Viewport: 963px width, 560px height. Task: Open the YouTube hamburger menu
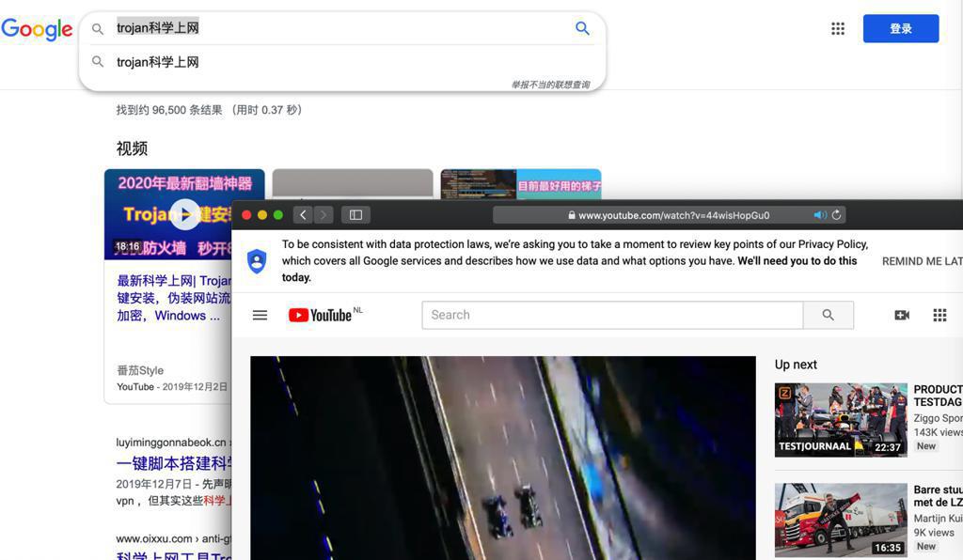pos(260,316)
